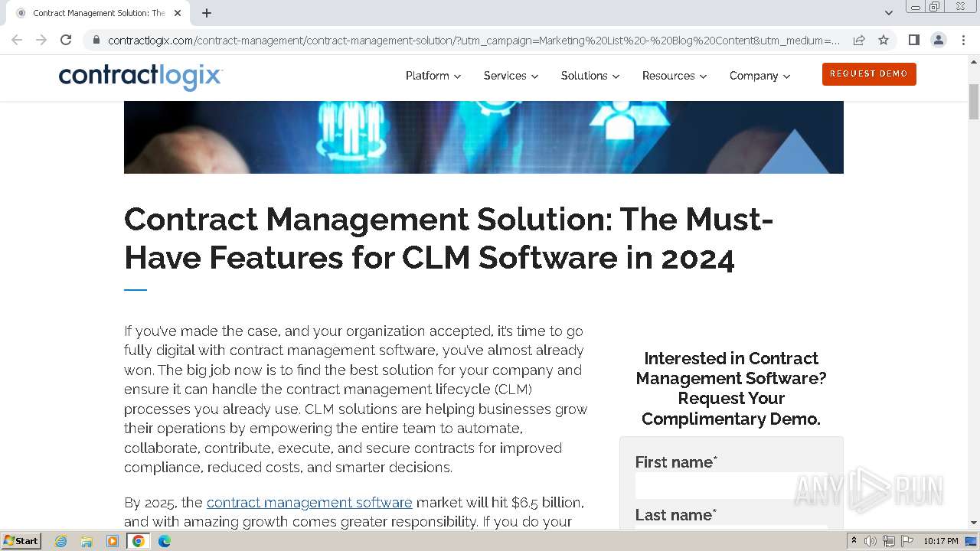Click the article headline text
Viewport: 980px width, 551px height.
pyautogui.click(x=449, y=238)
